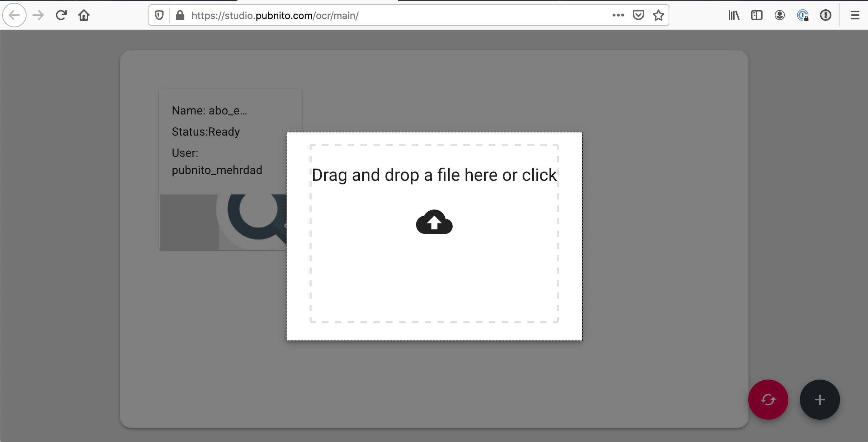
Task: View site security padlock details
Action: (180, 15)
